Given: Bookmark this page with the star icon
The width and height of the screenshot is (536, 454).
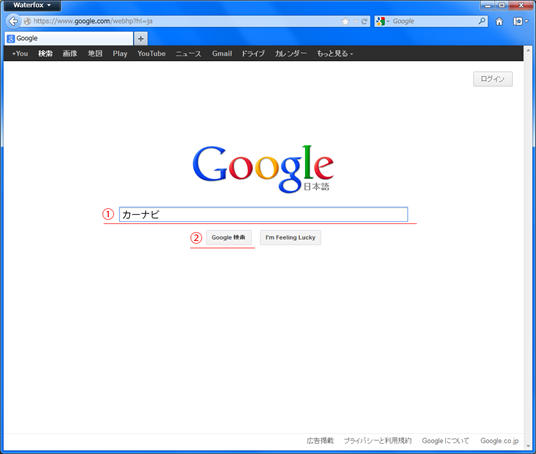Looking at the screenshot, I should 345,22.
